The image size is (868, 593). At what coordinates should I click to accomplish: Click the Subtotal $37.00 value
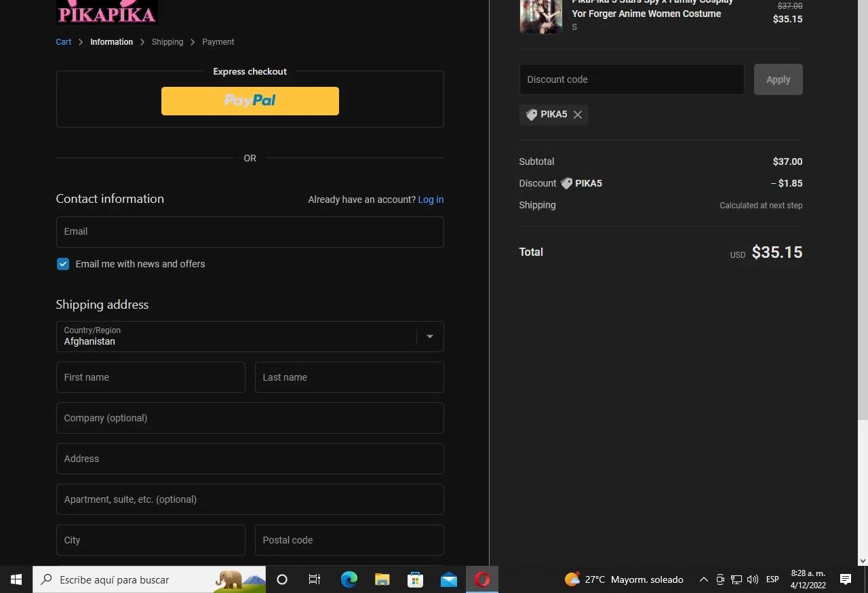click(787, 161)
